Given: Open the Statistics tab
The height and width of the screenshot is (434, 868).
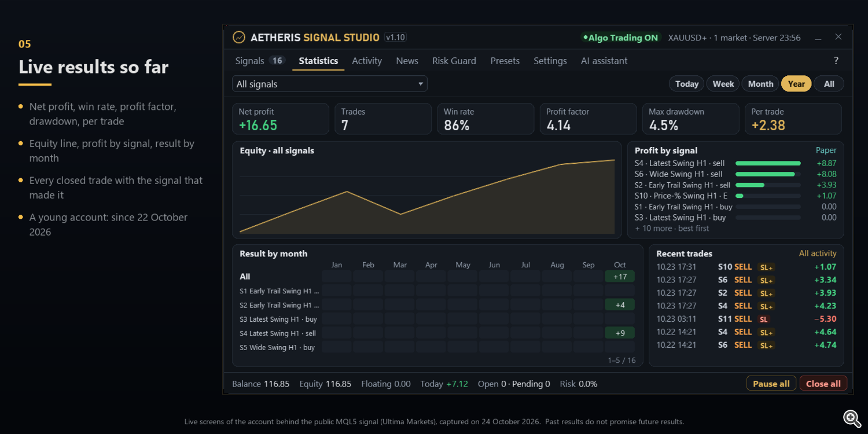Looking at the screenshot, I should tap(318, 61).
